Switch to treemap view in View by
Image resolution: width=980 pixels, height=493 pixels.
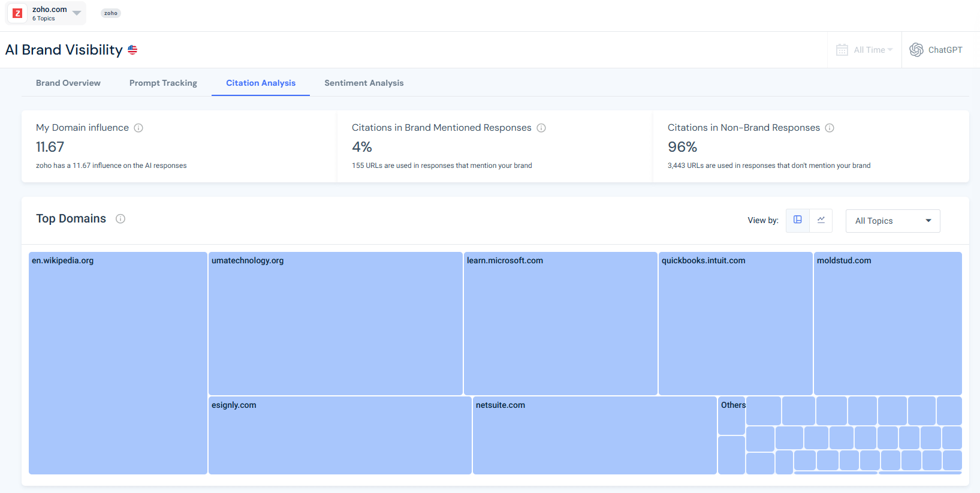(798, 220)
